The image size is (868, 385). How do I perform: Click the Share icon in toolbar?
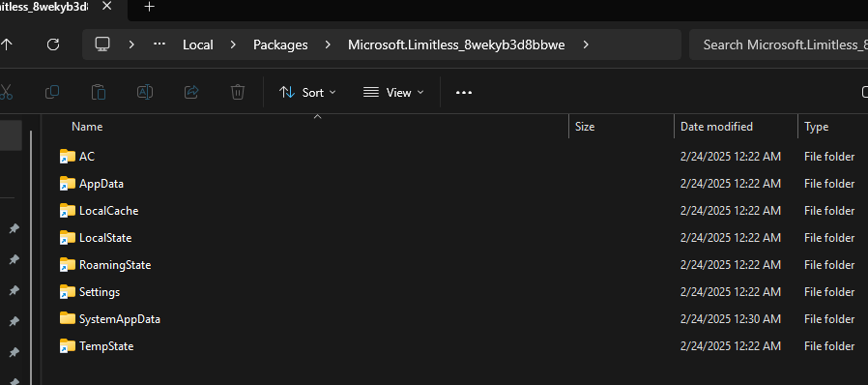click(x=191, y=92)
